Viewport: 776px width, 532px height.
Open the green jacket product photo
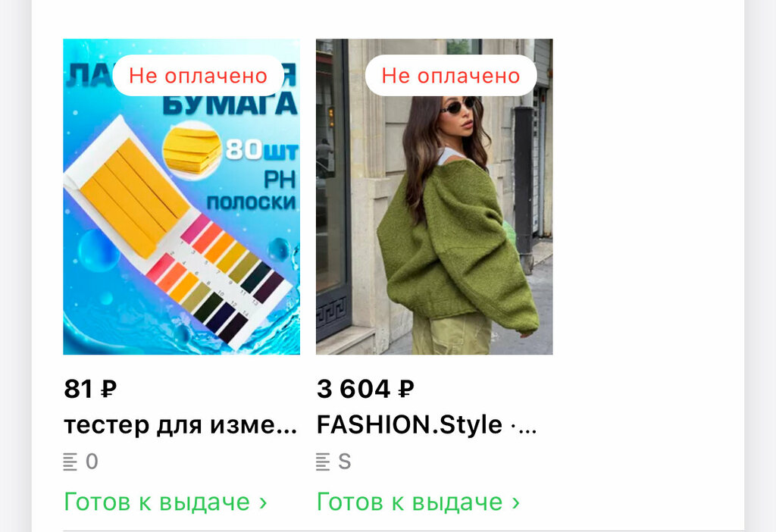tap(434, 196)
